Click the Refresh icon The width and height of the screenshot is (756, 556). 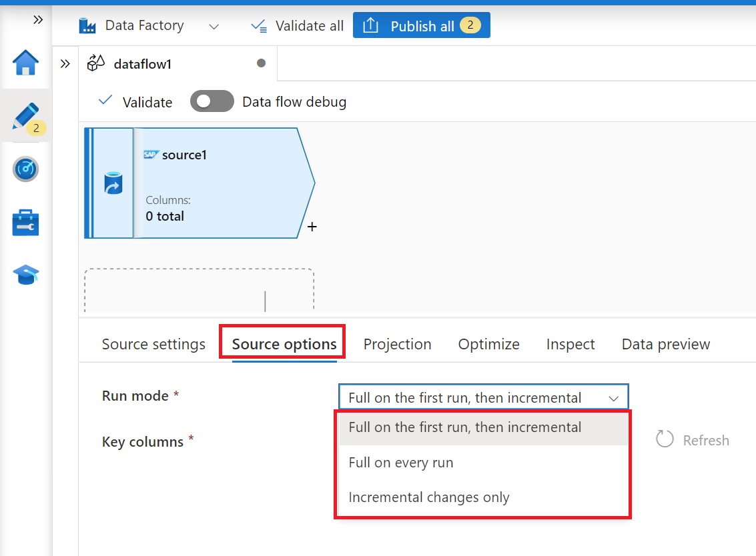[x=665, y=439]
